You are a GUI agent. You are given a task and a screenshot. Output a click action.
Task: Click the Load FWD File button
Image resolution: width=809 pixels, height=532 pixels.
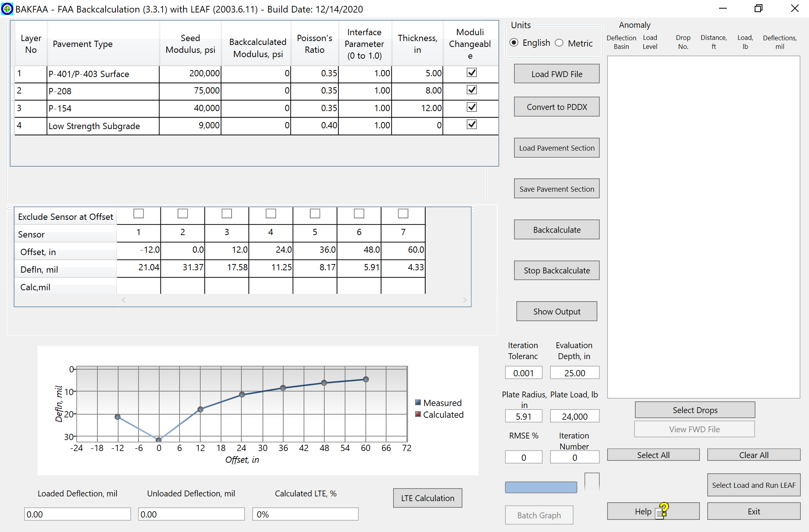(x=556, y=74)
